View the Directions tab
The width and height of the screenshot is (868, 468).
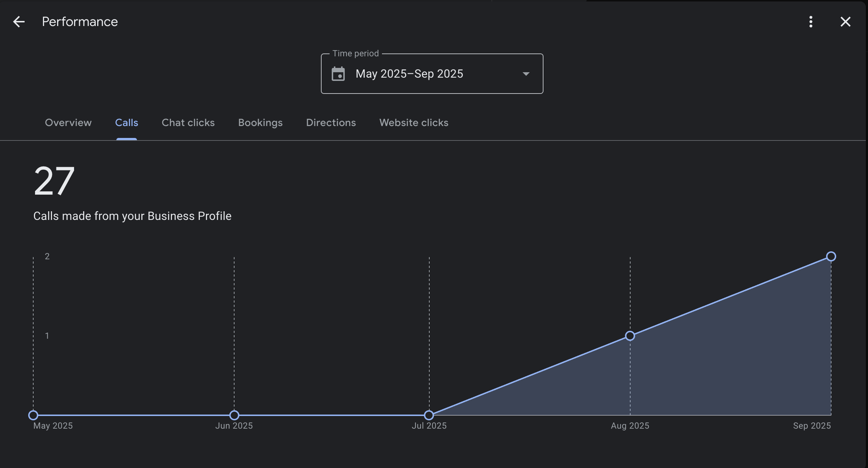(331, 123)
